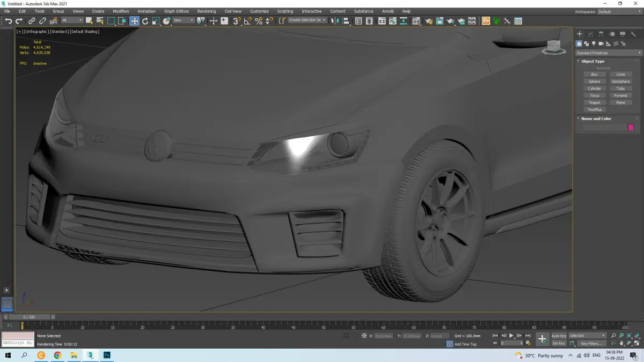The height and width of the screenshot is (362, 644).
Task: Click the Redo arrow in the toolbar
Action: 19,21
